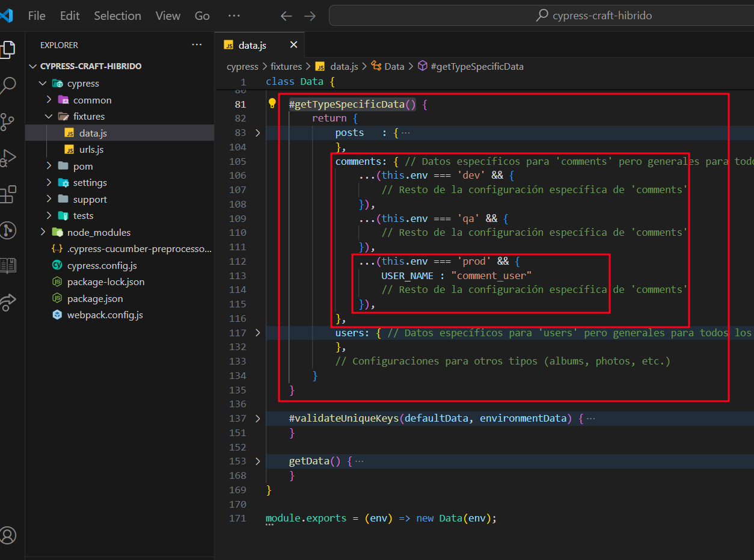
Task: Unfold the posts block on line 83
Action: 257,132
